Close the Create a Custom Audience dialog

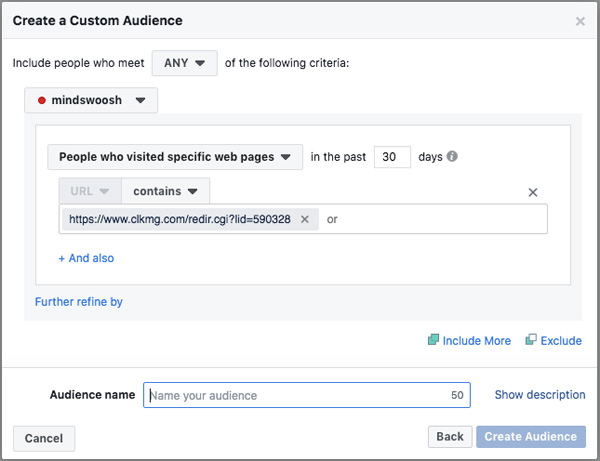pos(580,21)
